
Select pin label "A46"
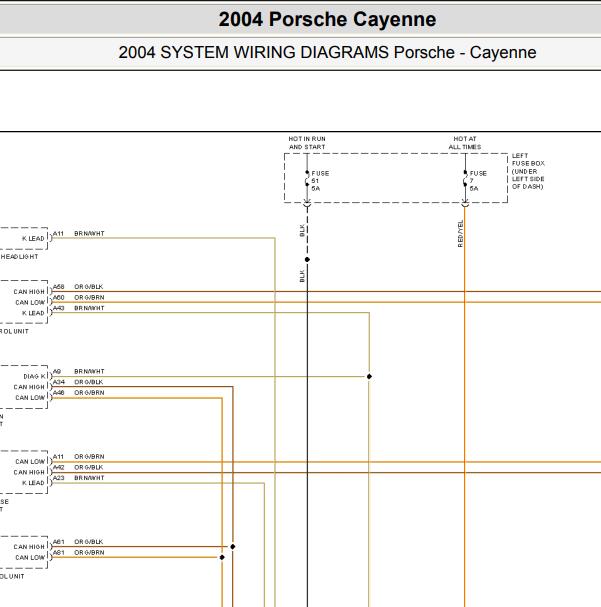coord(58,393)
